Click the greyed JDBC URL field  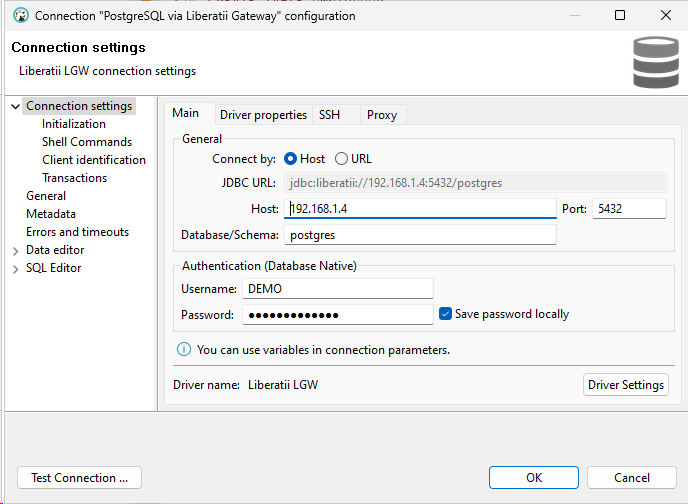[x=475, y=182]
